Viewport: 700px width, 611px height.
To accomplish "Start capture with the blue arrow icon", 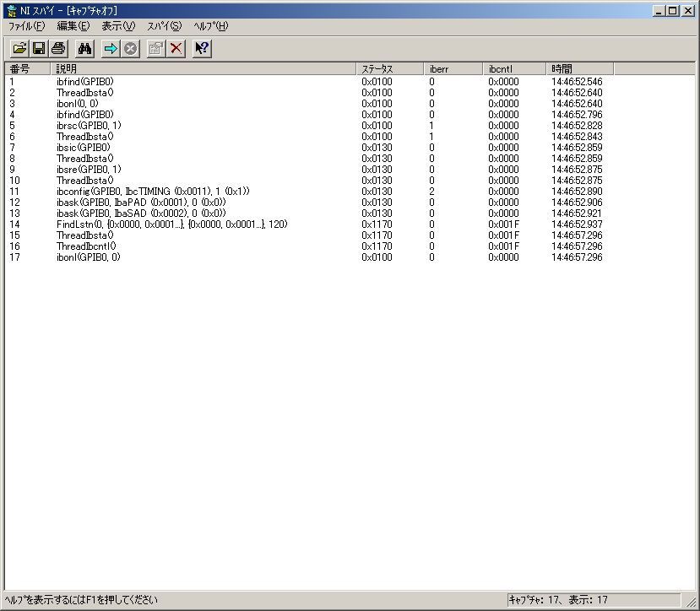I will click(111, 48).
